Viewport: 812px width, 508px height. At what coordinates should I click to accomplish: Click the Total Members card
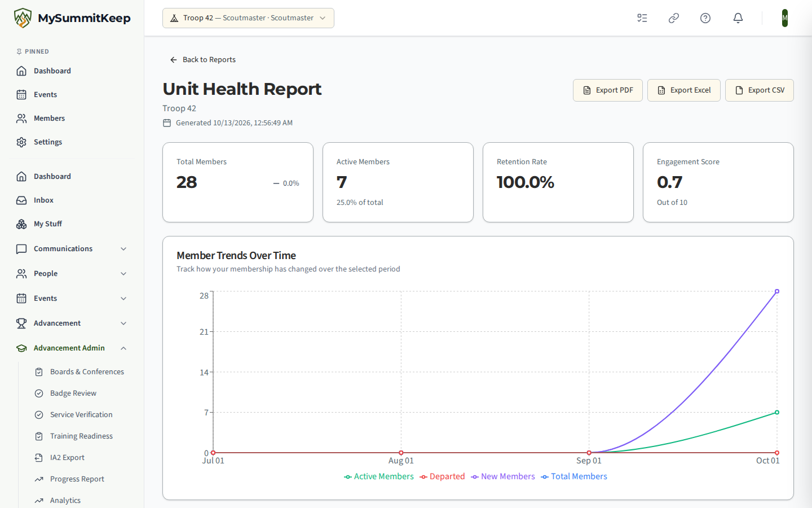click(x=238, y=182)
